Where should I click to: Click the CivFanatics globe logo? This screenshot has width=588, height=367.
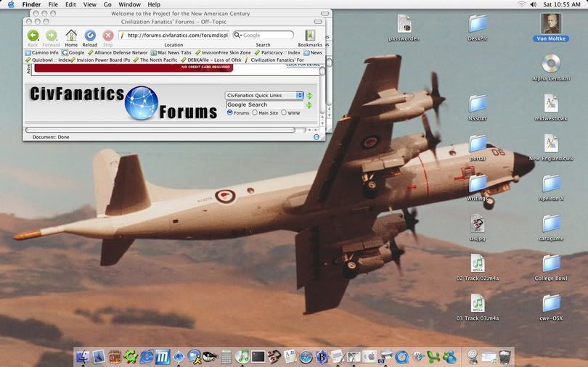pos(141,103)
